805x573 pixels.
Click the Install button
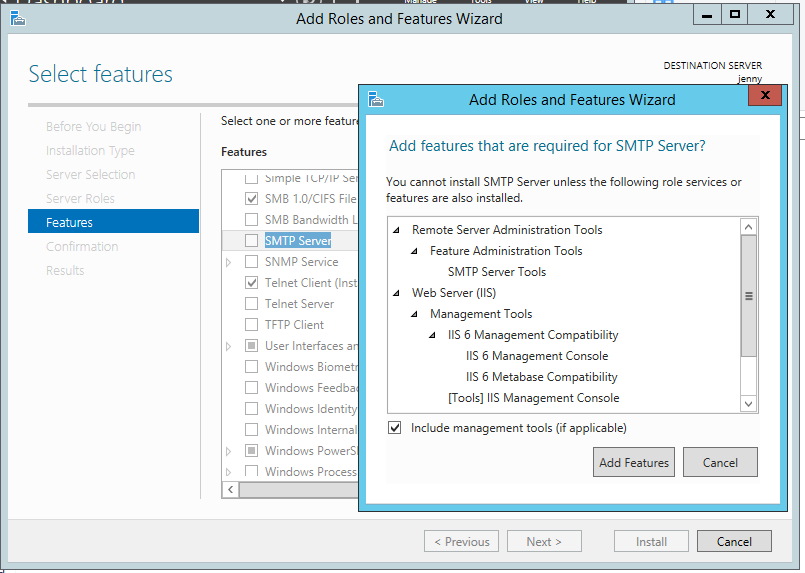tap(651, 542)
